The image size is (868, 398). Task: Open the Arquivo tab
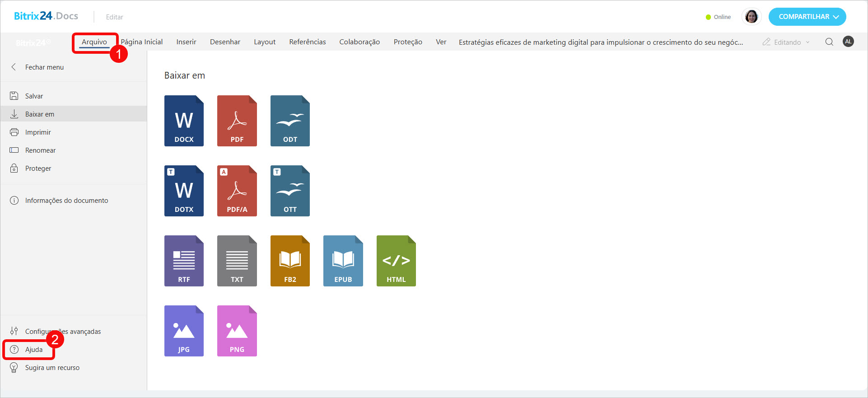coord(94,42)
